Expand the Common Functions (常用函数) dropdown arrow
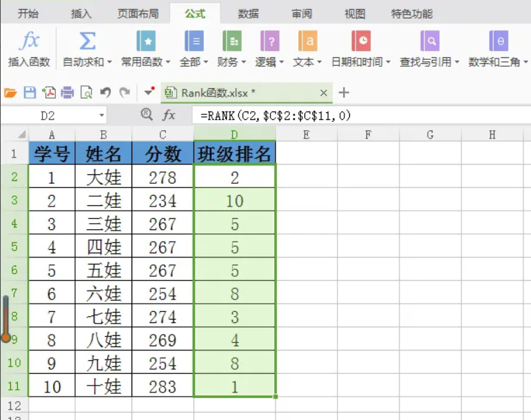Image resolution: width=531 pixels, height=420 pixels. click(x=167, y=62)
